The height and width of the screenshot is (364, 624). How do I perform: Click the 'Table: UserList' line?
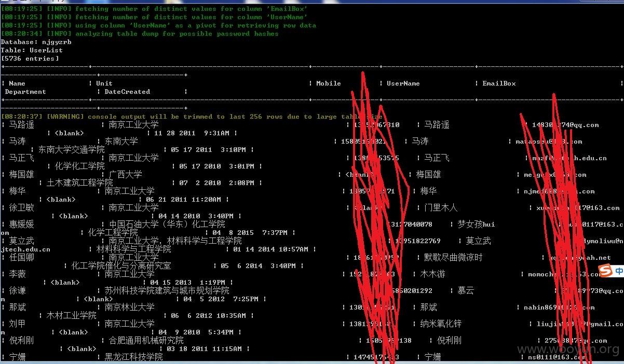click(x=32, y=50)
